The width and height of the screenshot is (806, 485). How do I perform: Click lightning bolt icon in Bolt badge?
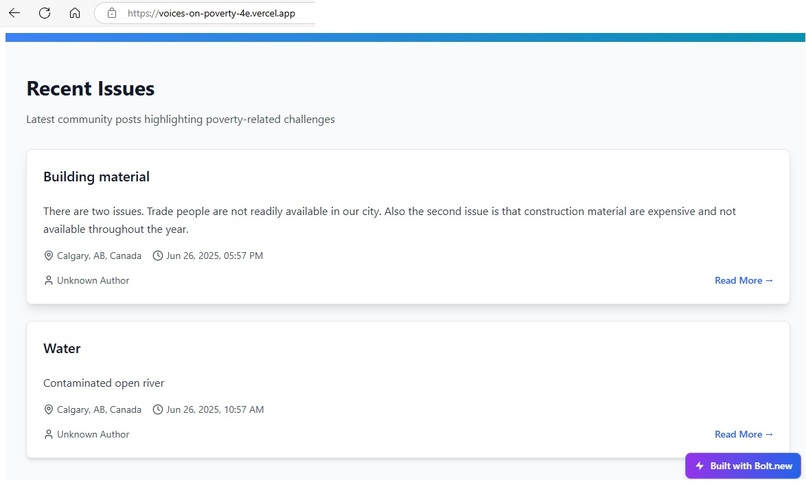700,466
